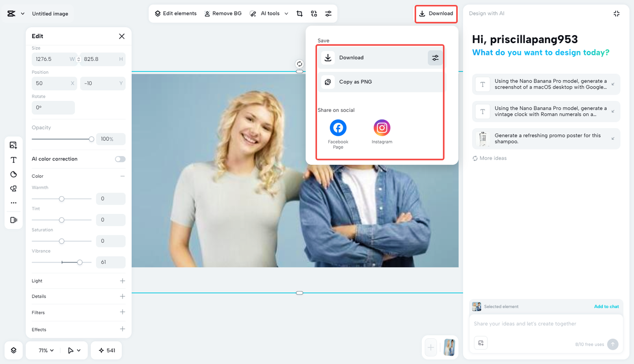Select the photo on the canvas
The width and height of the screenshot is (634, 364).
pos(295,170)
